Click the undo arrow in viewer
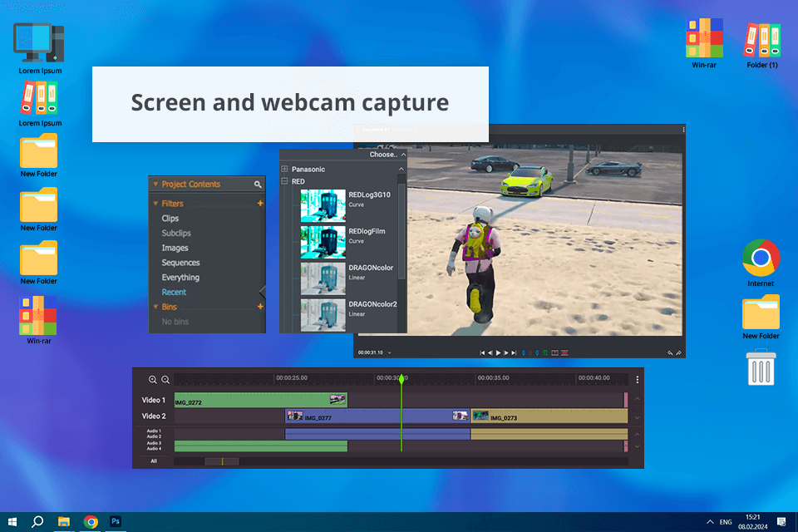The width and height of the screenshot is (798, 532). [x=670, y=352]
